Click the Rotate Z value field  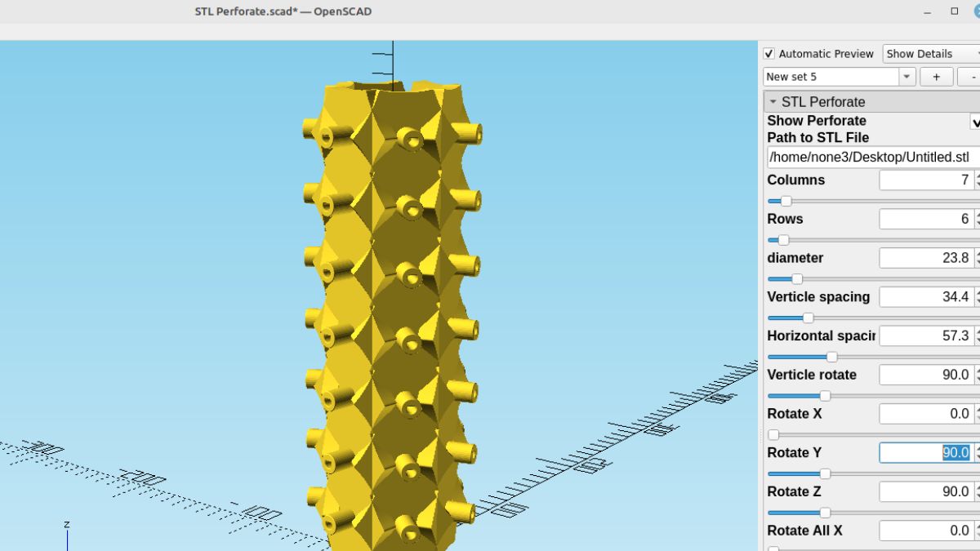926,492
